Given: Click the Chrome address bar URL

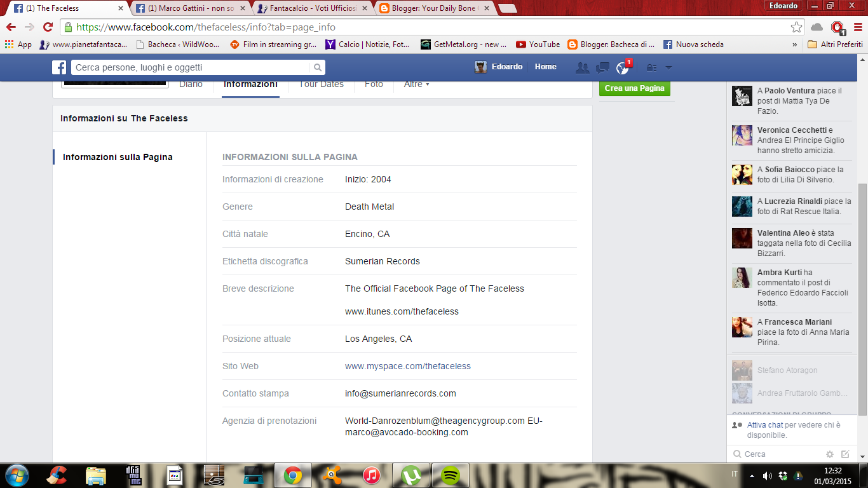Looking at the screenshot, I should 206,27.
